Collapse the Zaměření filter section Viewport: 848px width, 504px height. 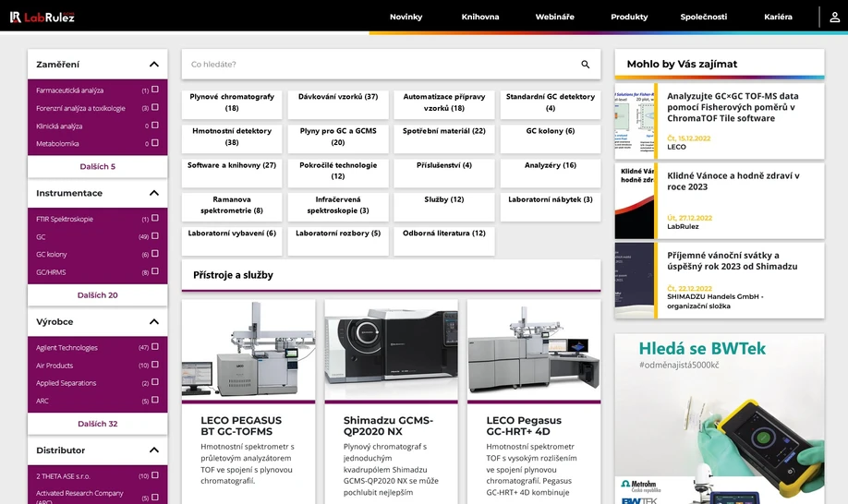(153, 65)
